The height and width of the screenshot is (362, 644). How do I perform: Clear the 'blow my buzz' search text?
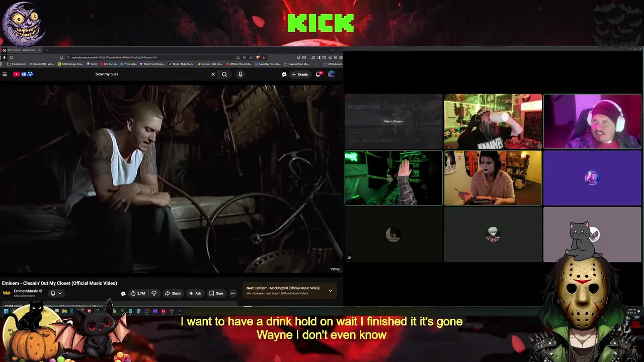(213, 74)
